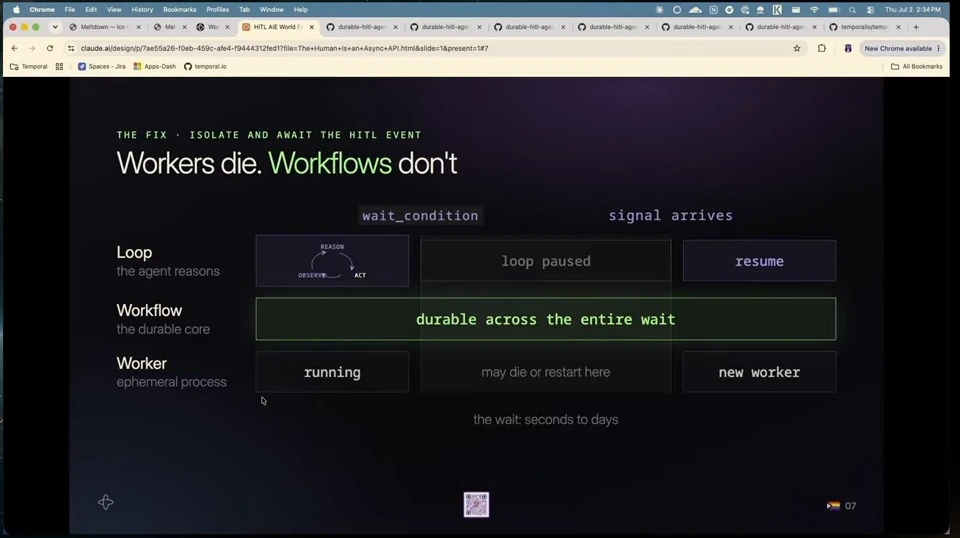Go back to the previous page
960x538 pixels.
coord(15,48)
